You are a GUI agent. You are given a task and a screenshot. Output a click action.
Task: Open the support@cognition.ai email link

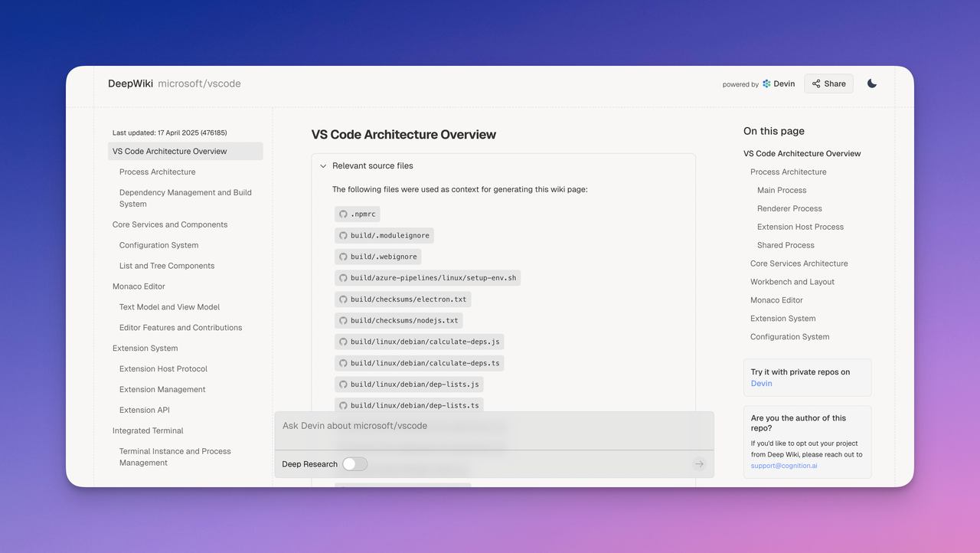pos(784,466)
